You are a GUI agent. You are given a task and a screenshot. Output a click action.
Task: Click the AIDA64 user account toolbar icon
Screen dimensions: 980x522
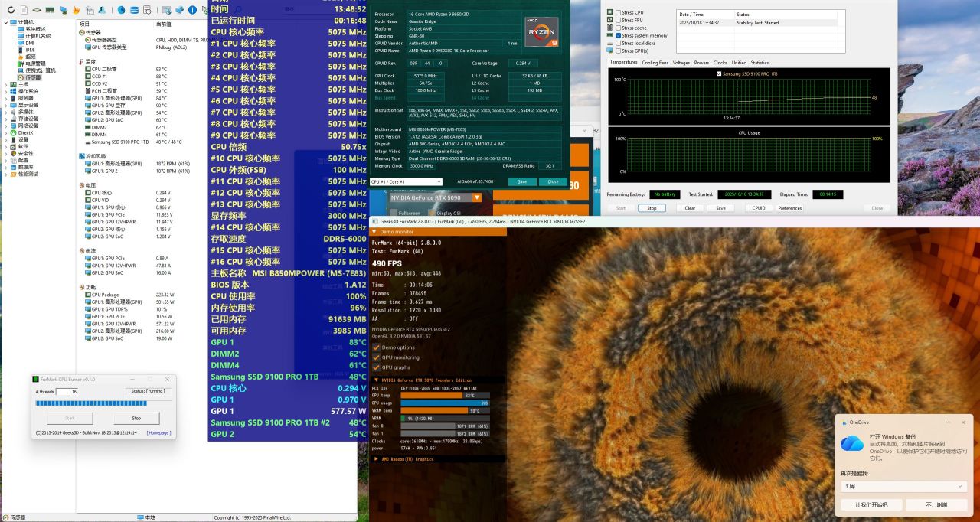point(102,10)
